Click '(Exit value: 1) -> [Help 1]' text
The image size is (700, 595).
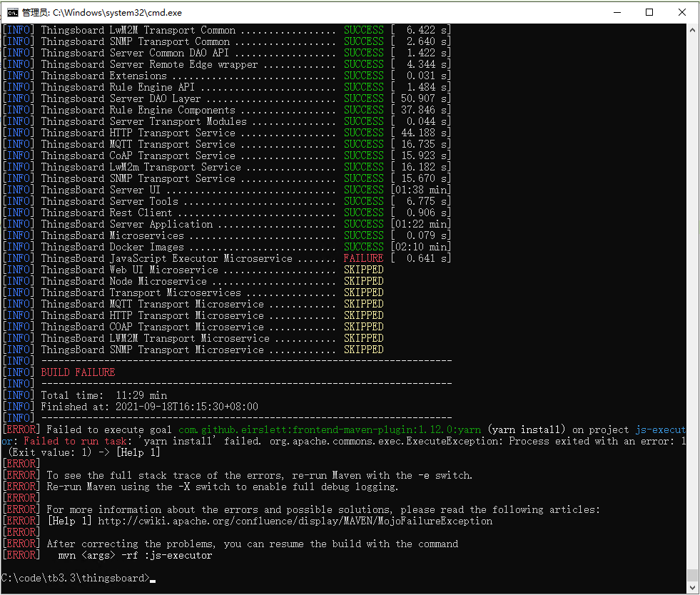point(84,452)
